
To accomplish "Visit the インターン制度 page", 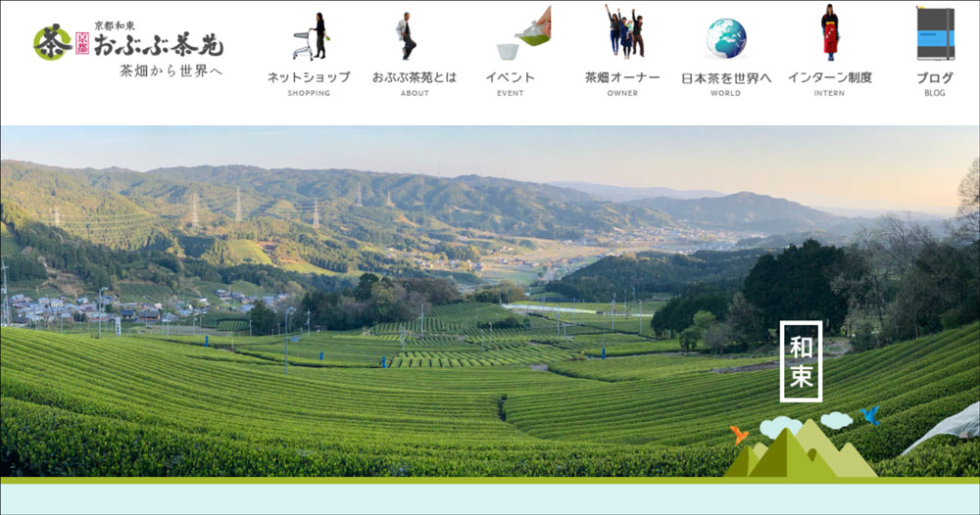I will point(829,77).
